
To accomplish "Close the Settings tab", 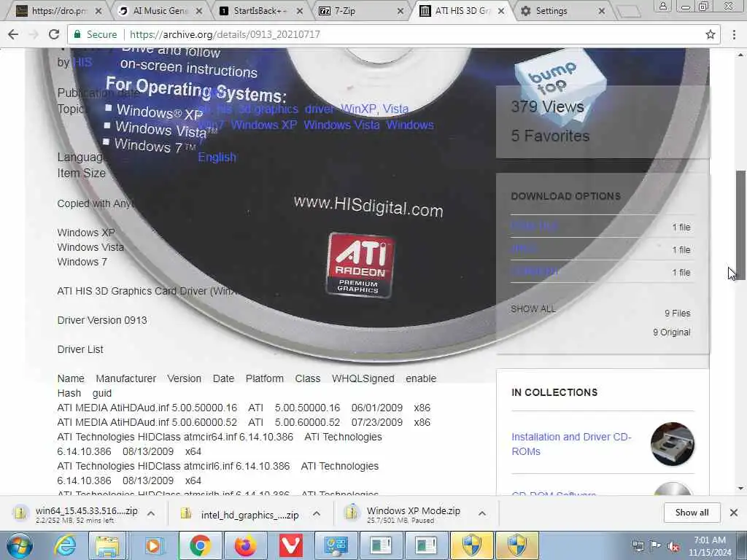I will (602, 11).
